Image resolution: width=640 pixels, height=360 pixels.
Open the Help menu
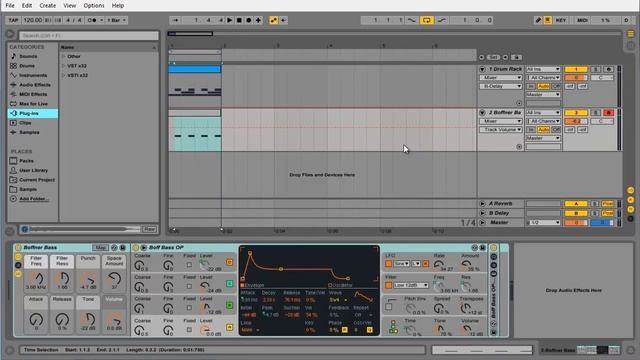(x=118, y=5)
